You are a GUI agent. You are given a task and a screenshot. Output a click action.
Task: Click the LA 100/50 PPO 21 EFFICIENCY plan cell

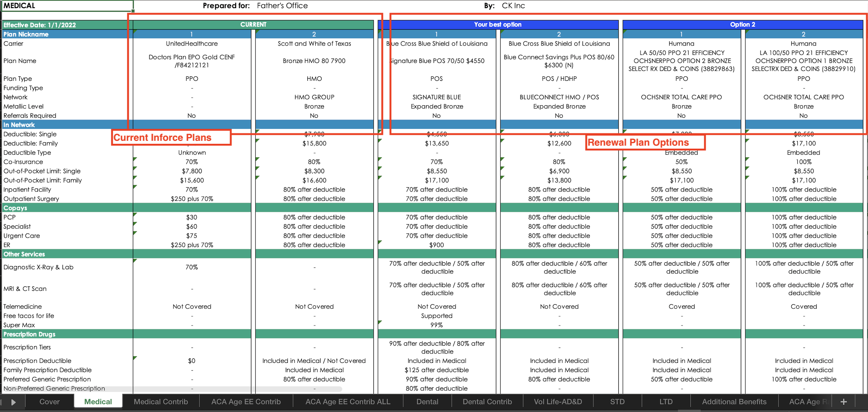tap(804, 61)
